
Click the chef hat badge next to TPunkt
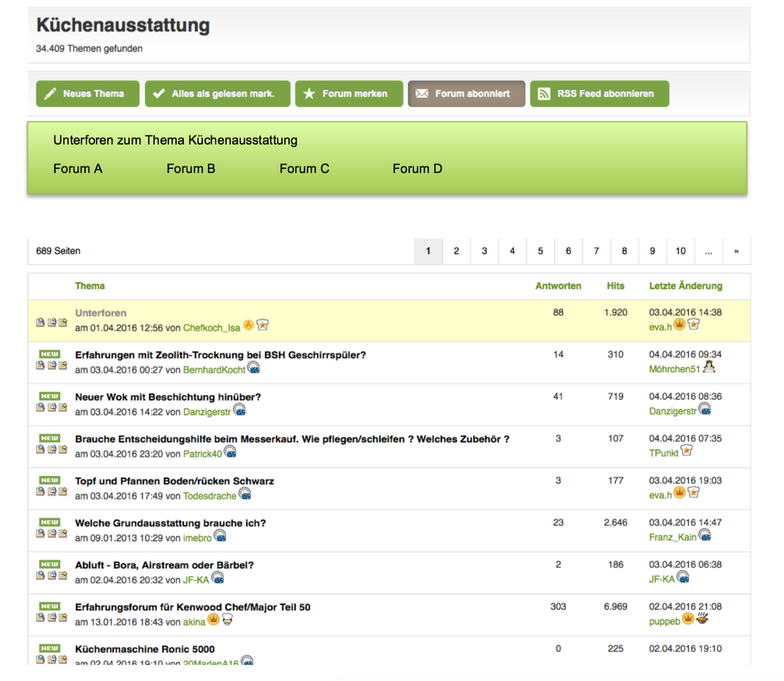pos(686,451)
